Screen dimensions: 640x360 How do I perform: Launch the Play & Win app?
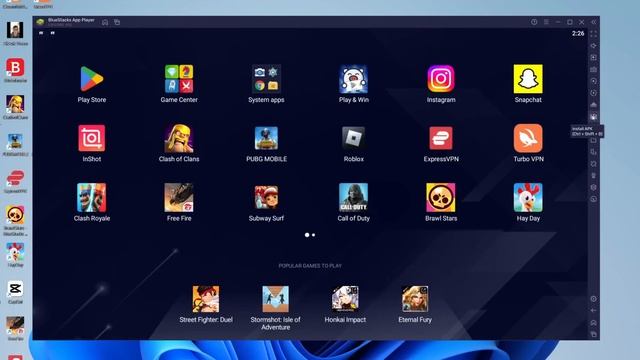[353, 79]
